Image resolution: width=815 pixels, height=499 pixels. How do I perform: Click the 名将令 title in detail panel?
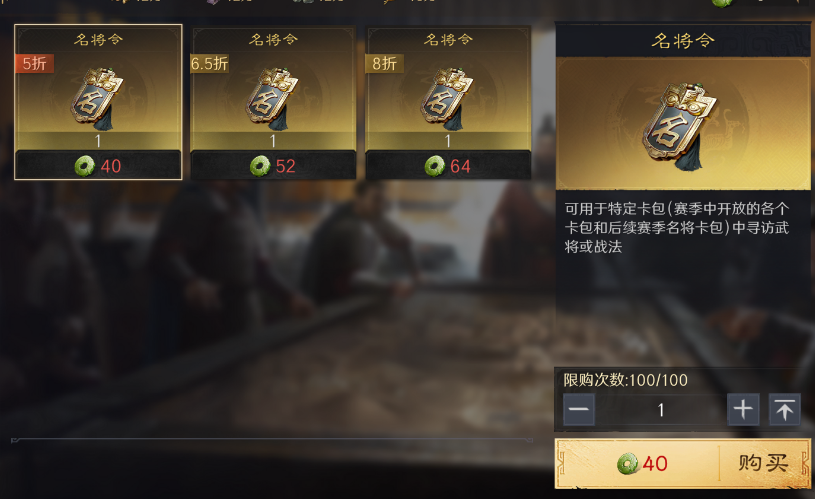coord(683,40)
